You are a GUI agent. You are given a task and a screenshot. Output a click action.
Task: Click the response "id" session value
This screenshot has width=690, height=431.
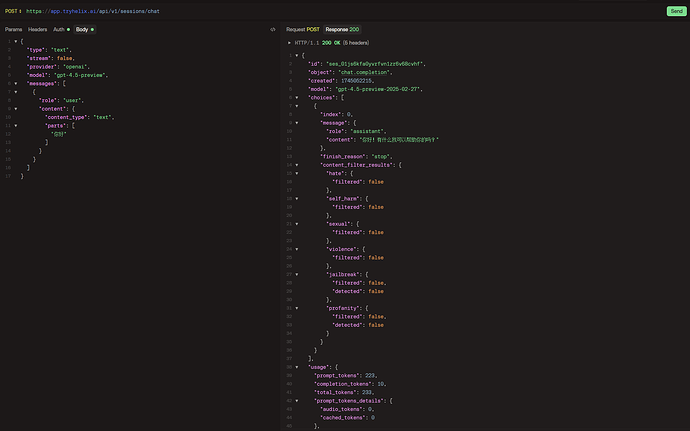pos(376,64)
